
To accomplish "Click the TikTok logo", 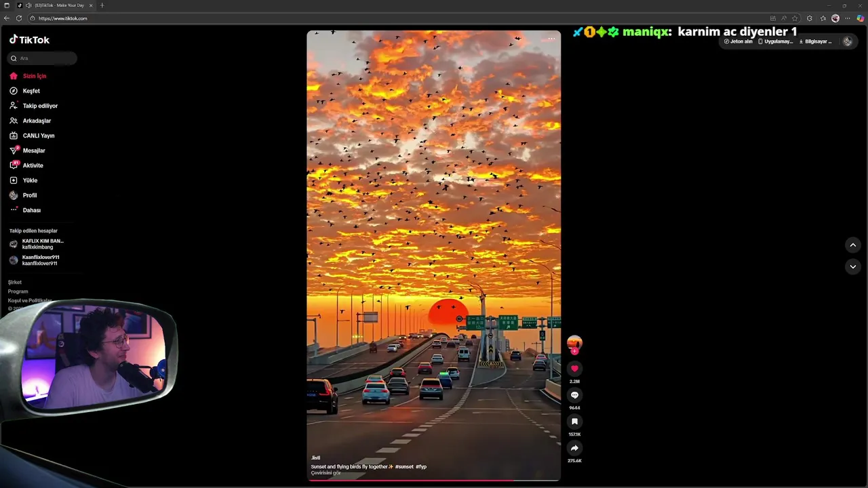I will click(29, 40).
